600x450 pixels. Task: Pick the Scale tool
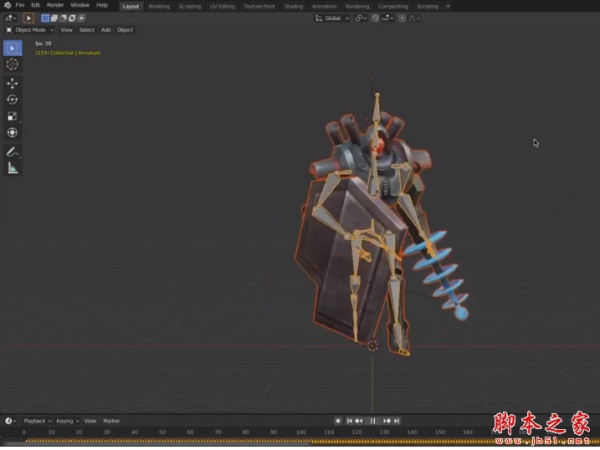[x=12, y=116]
